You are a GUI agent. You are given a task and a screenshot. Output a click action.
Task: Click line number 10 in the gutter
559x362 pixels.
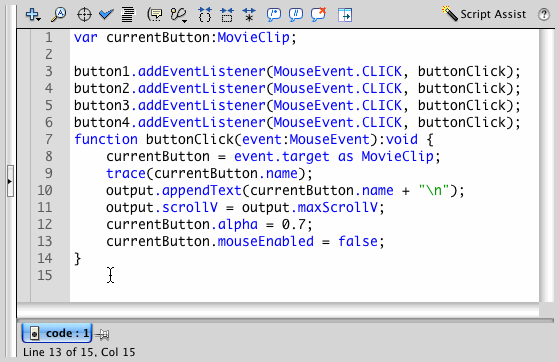pos(45,190)
